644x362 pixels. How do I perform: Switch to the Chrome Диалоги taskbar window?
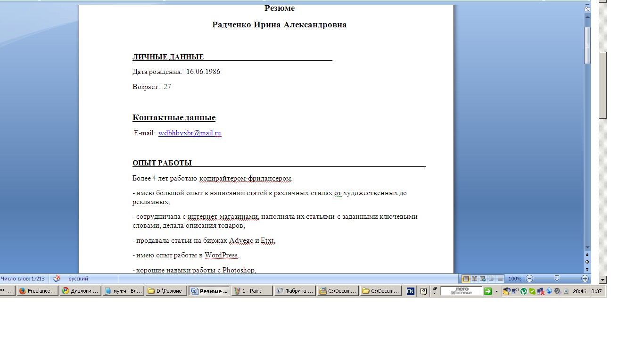[80, 291]
